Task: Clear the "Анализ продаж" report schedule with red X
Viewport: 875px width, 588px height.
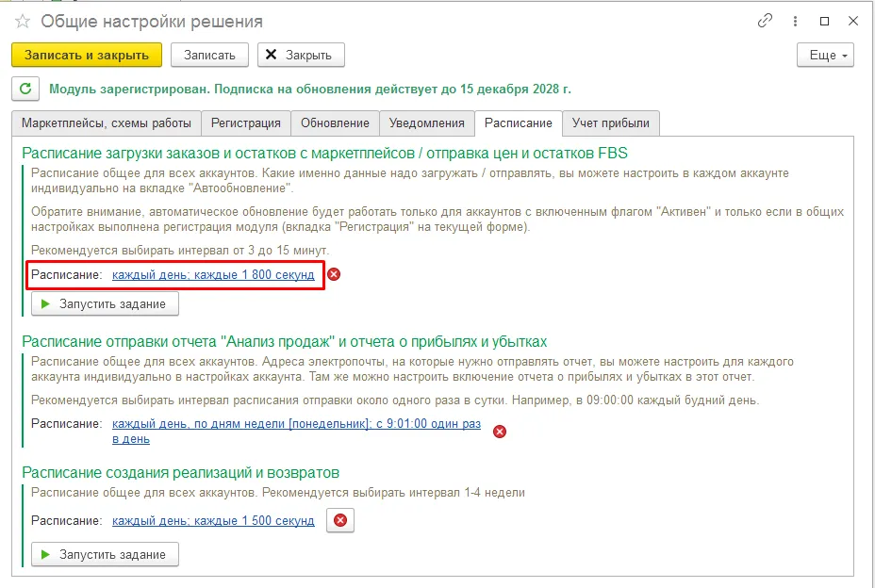Action: pos(500,432)
